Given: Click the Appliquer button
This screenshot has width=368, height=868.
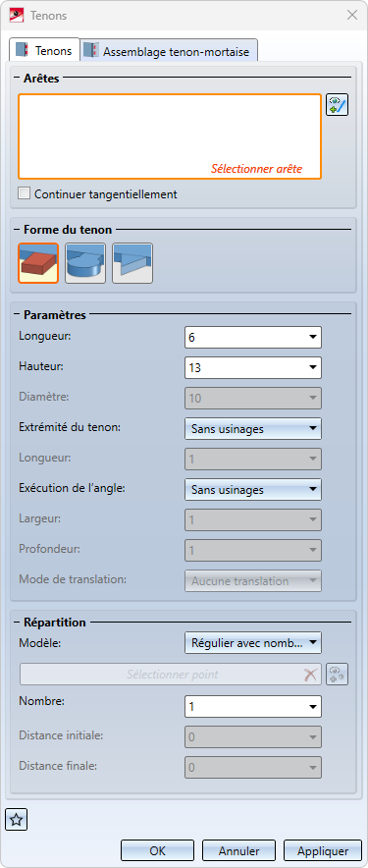Looking at the screenshot, I should point(323,851).
